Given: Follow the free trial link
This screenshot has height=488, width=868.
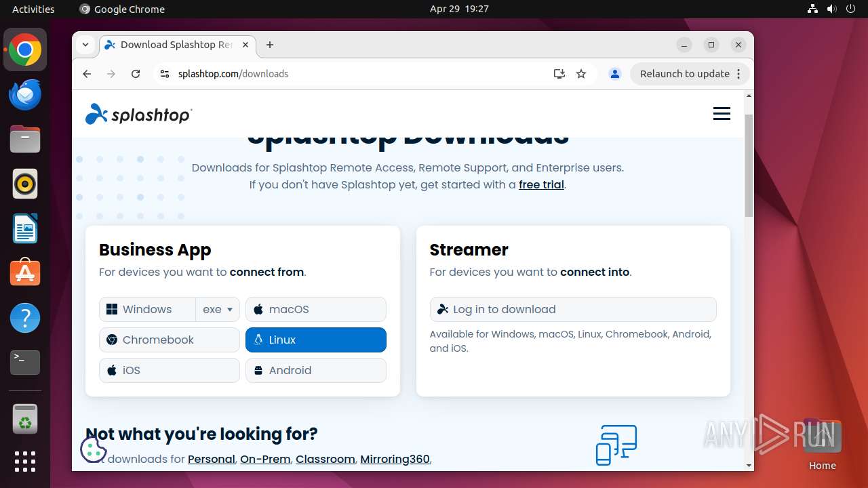Looking at the screenshot, I should point(541,184).
